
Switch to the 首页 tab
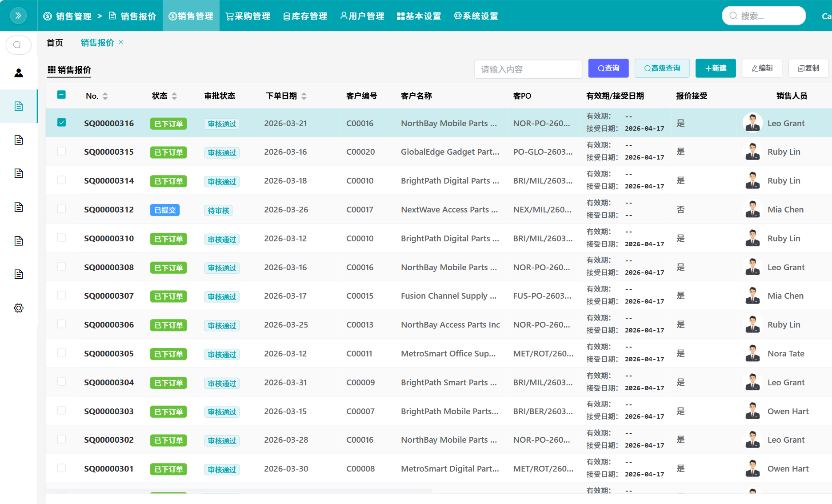click(x=55, y=43)
